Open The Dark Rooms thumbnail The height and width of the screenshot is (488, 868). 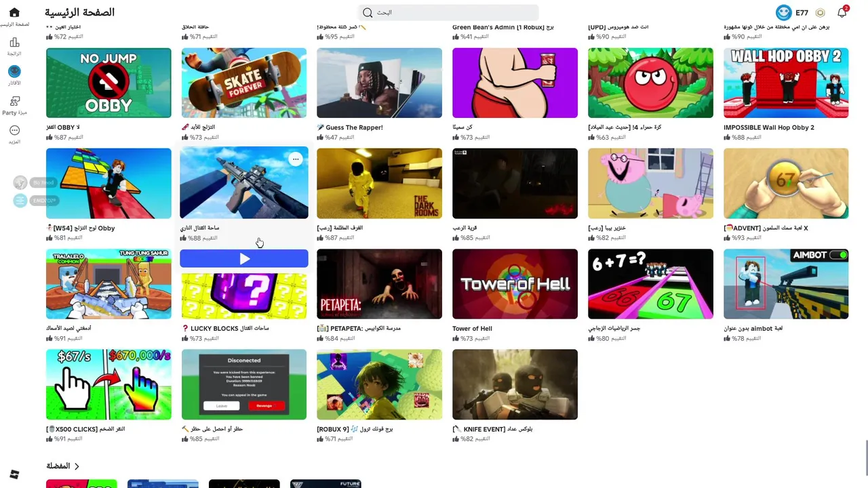point(379,184)
